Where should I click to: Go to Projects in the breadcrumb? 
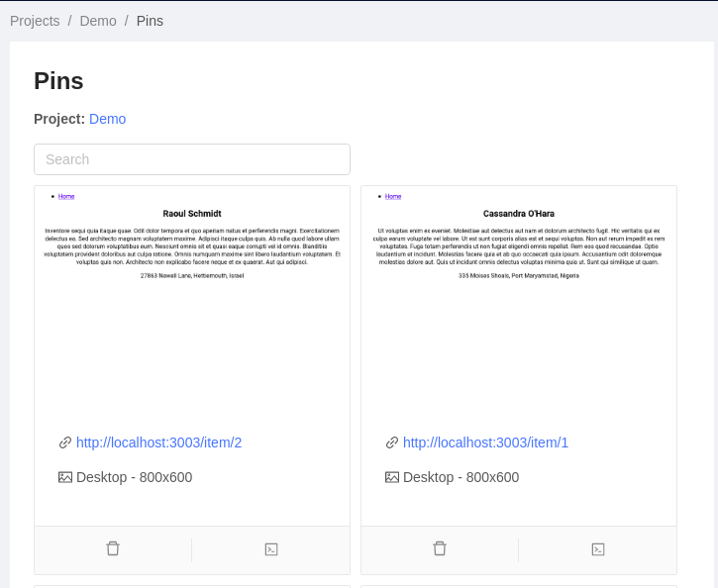click(35, 21)
